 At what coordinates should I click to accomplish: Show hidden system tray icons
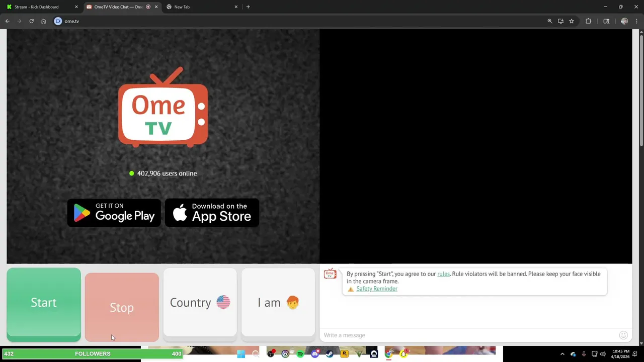pos(562,354)
